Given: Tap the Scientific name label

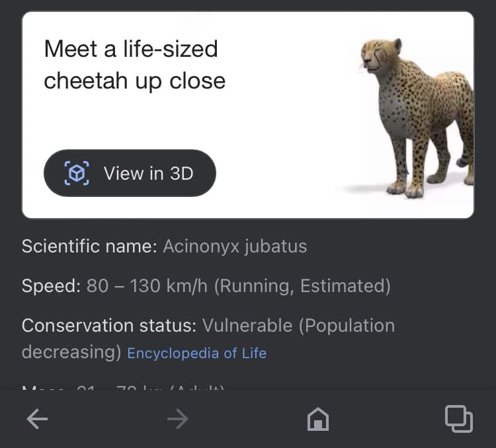Looking at the screenshot, I should (89, 247).
